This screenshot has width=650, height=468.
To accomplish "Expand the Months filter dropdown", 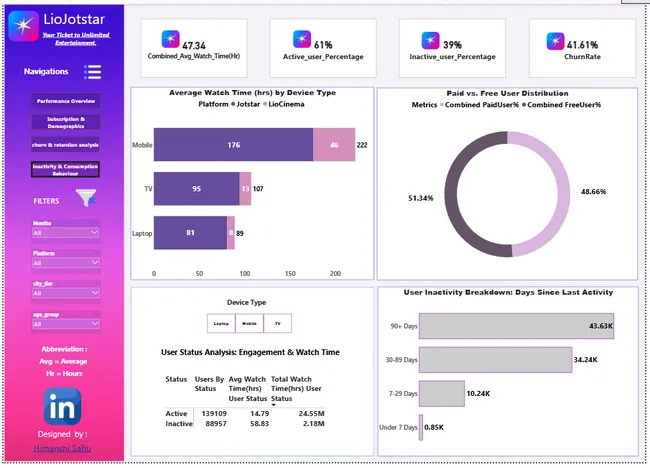I will click(65, 233).
